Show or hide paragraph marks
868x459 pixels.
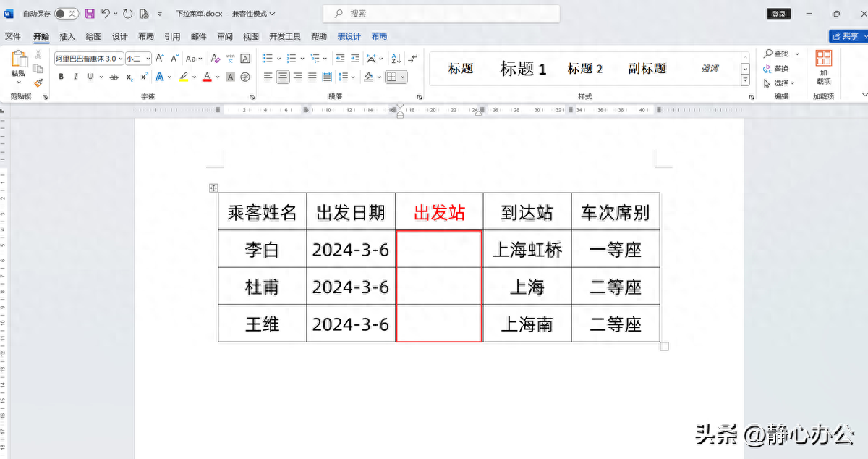pyautogui.click(x=412, y=59)
